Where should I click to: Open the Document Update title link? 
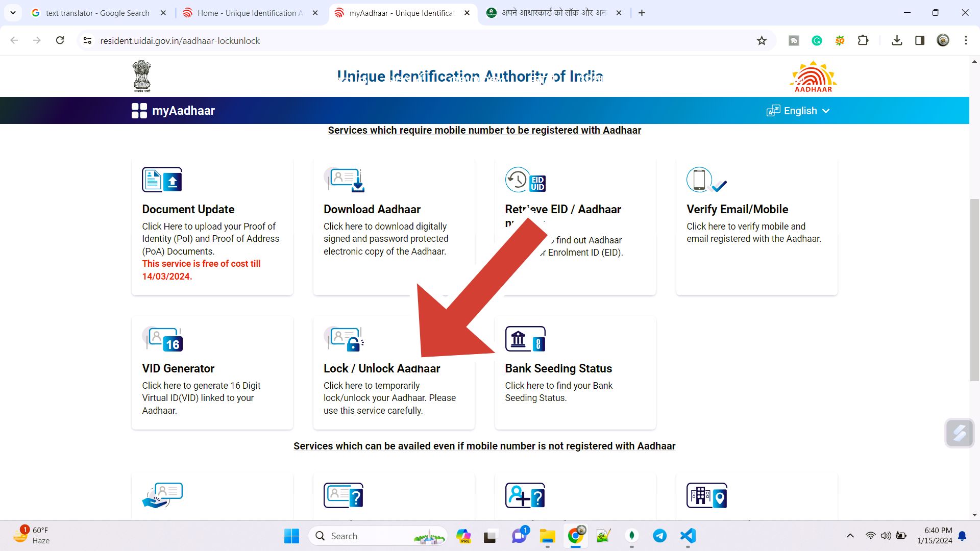(188, 209)
